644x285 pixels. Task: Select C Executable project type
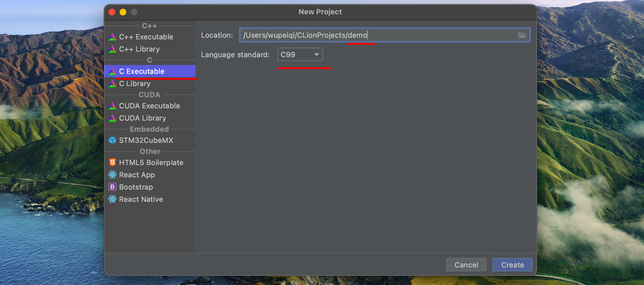pyautogui.click(x=142, y=72)
